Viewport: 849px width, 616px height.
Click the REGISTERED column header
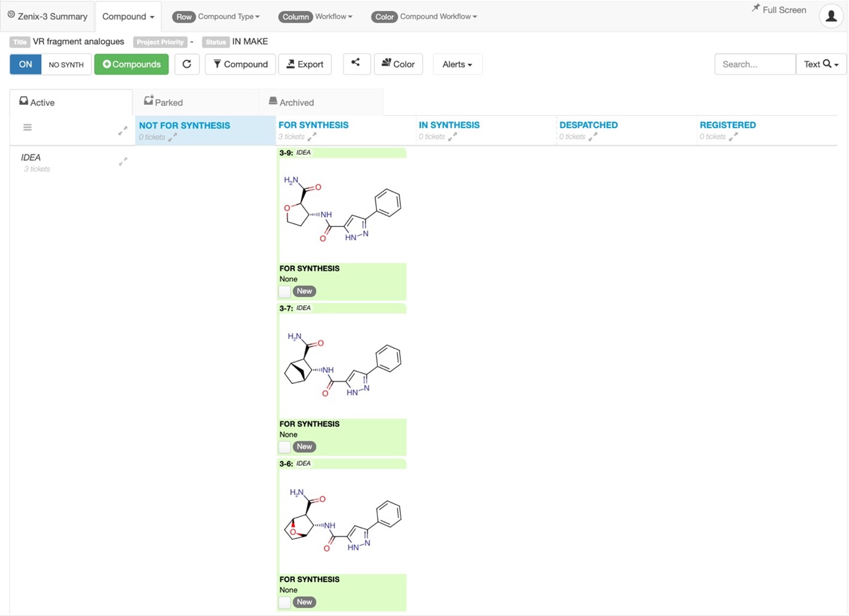(x=728, y=124)
